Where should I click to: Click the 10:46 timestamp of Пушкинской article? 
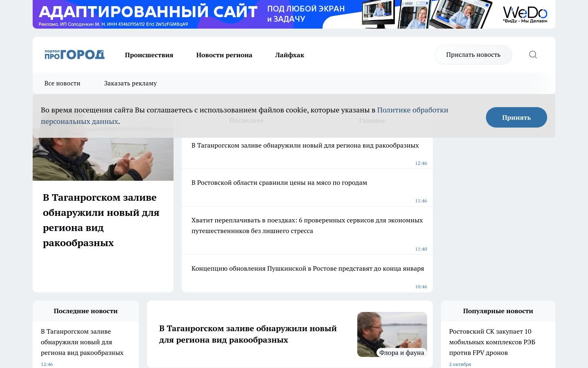point(421,287)
